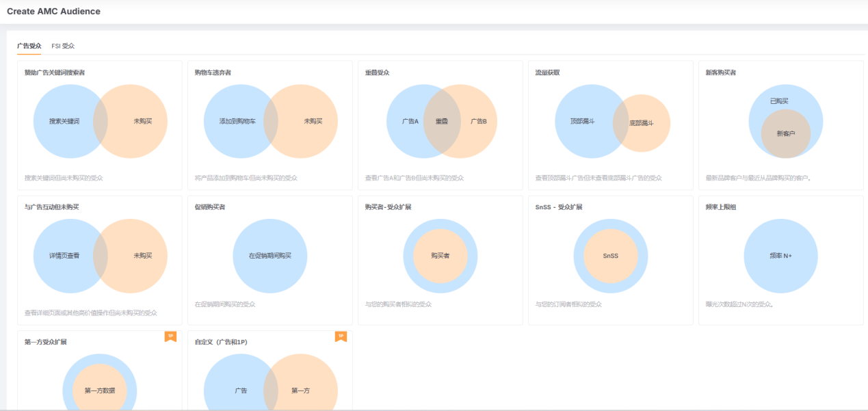Click the 广告A circle label
Screen dimensions: 868x411
coord(410,121)
